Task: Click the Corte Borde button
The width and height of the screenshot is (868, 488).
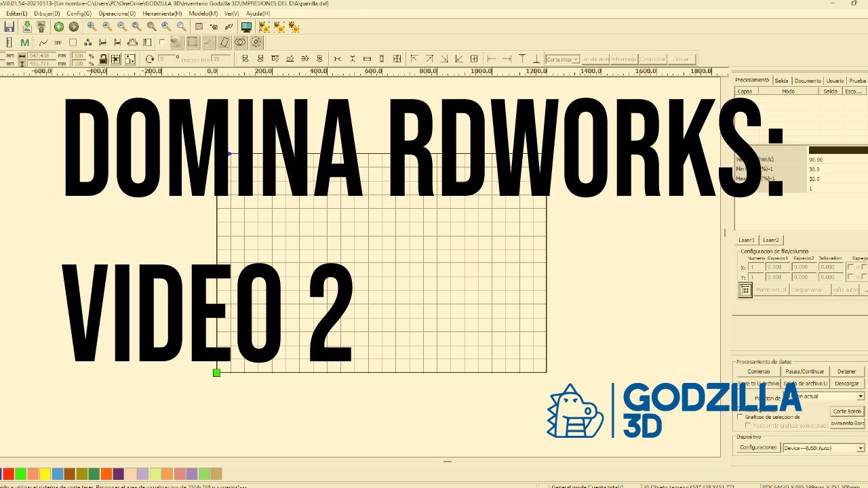Action: [847, 411]
